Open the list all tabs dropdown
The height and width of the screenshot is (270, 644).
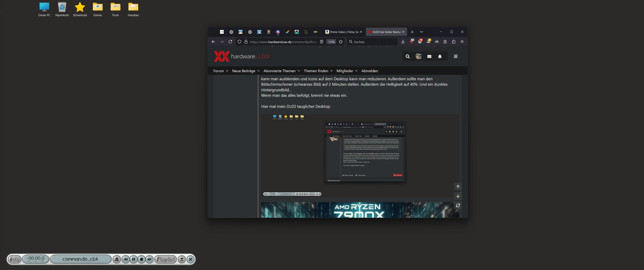(421, 32)
